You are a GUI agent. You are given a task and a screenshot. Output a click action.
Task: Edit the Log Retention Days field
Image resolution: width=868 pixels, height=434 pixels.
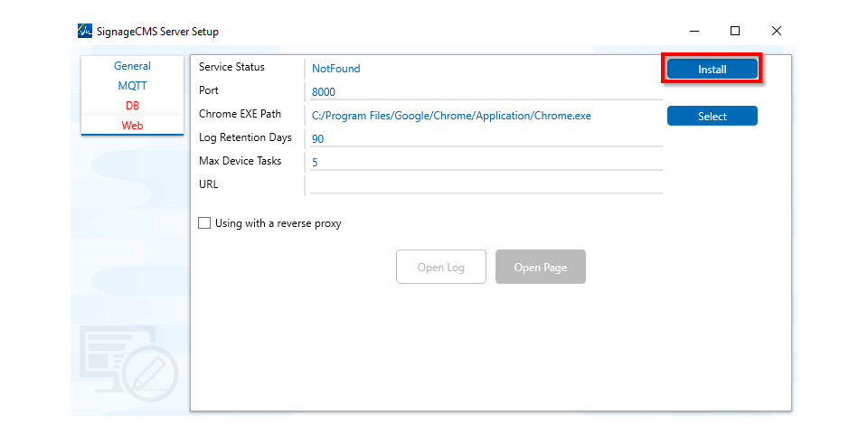(x=486, y=139)
